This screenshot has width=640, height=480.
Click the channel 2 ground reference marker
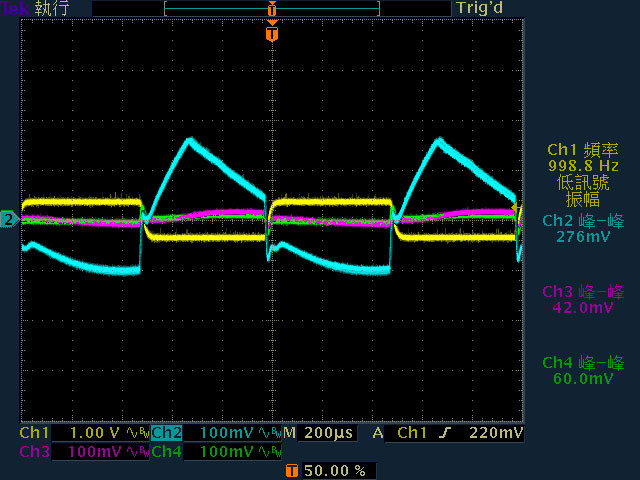pos(9,220)
